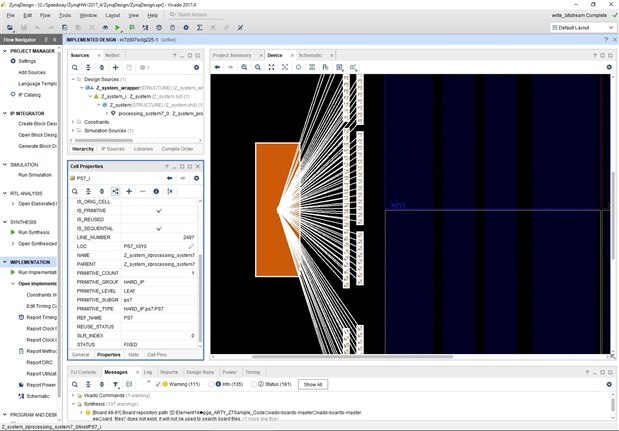Toggle the IS_SEQUENTIAL checkbox
Screen dimensions: 619x431
158,228
